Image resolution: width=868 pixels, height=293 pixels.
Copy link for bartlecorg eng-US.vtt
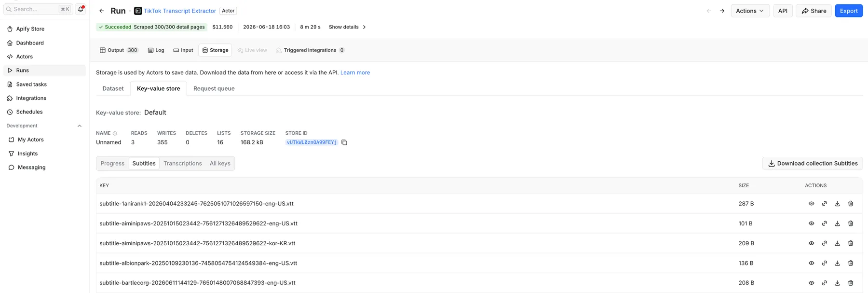click(x=825, y=283)
